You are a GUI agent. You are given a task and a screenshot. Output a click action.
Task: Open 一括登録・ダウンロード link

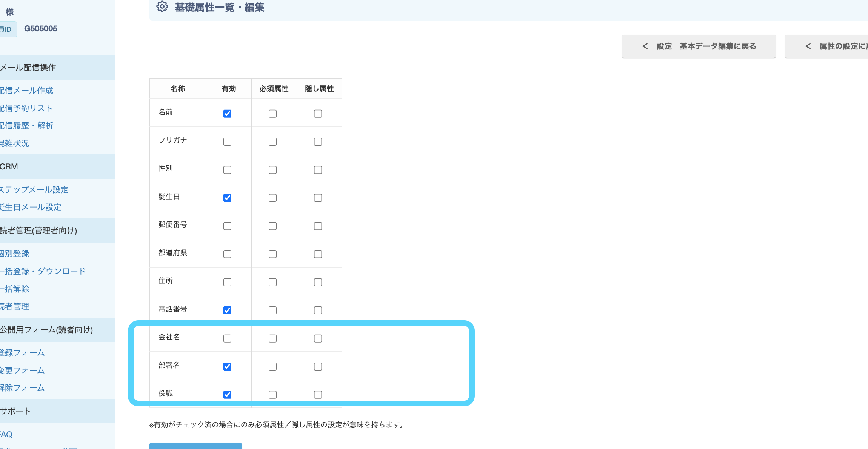point(43,271)
